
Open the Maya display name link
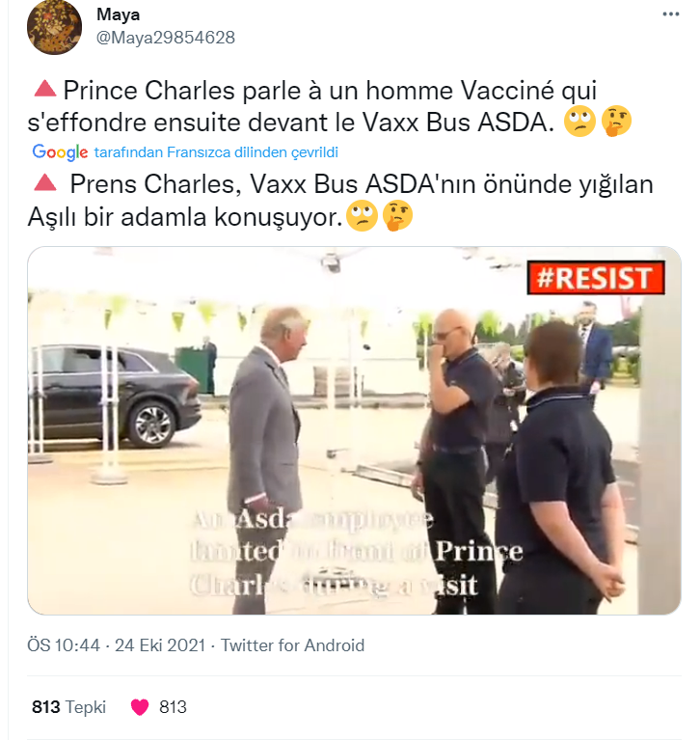point(118,14)
